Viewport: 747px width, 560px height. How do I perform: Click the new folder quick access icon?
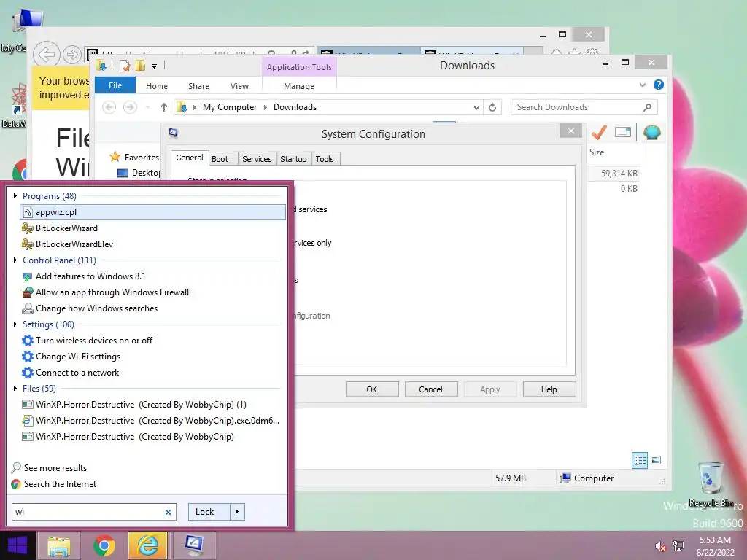(x=140, y=66)
